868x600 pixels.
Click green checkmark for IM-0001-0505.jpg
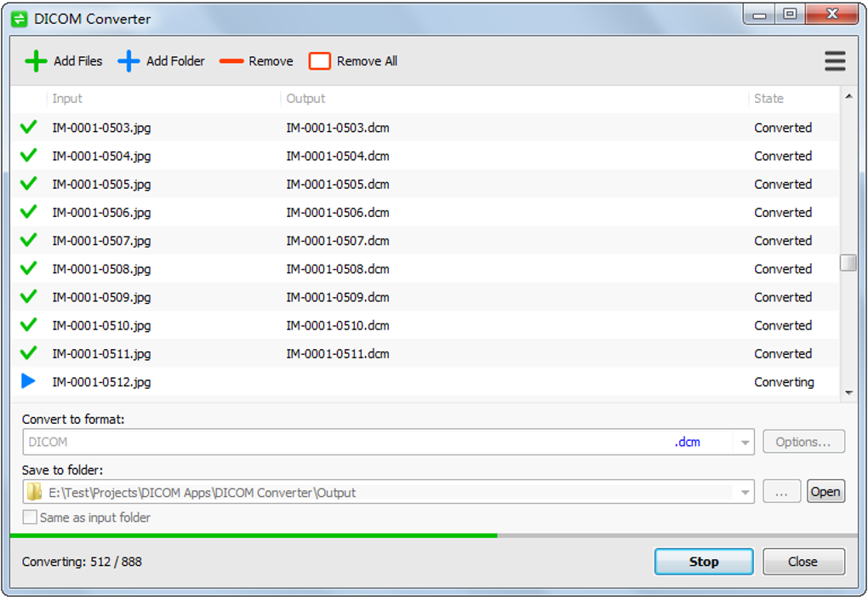(x=28, y=183)
